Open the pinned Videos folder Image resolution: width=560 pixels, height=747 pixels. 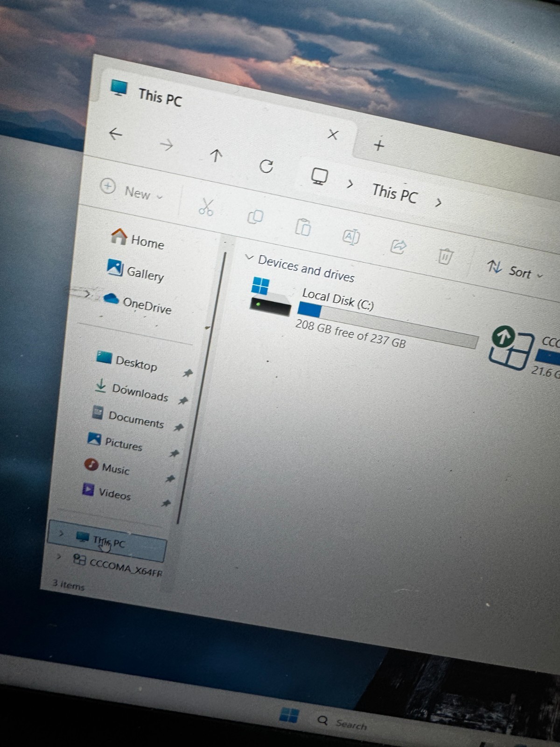pyautogui.click(x=106, y=492)
